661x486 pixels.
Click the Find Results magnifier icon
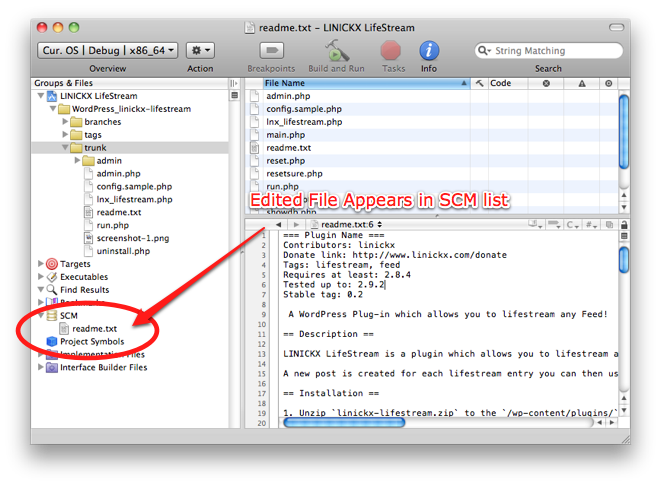[52, 290]
